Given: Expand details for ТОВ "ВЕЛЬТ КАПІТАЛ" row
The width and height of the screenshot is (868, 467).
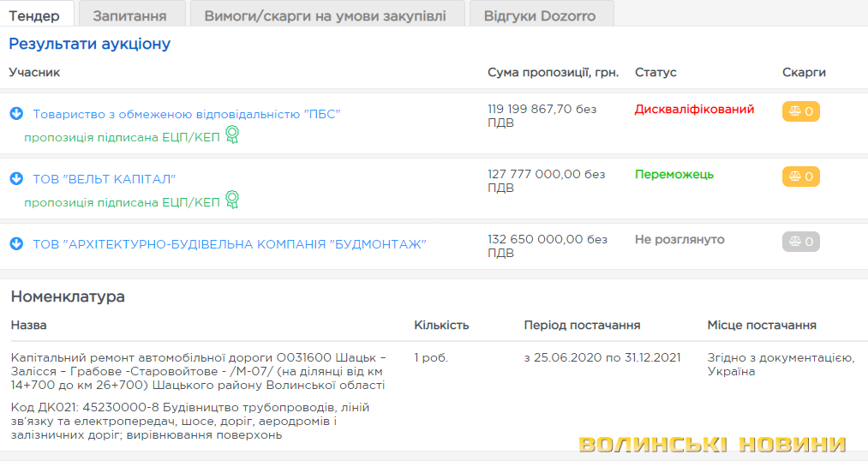Looking at the screenshot, I should coord(16,179).
